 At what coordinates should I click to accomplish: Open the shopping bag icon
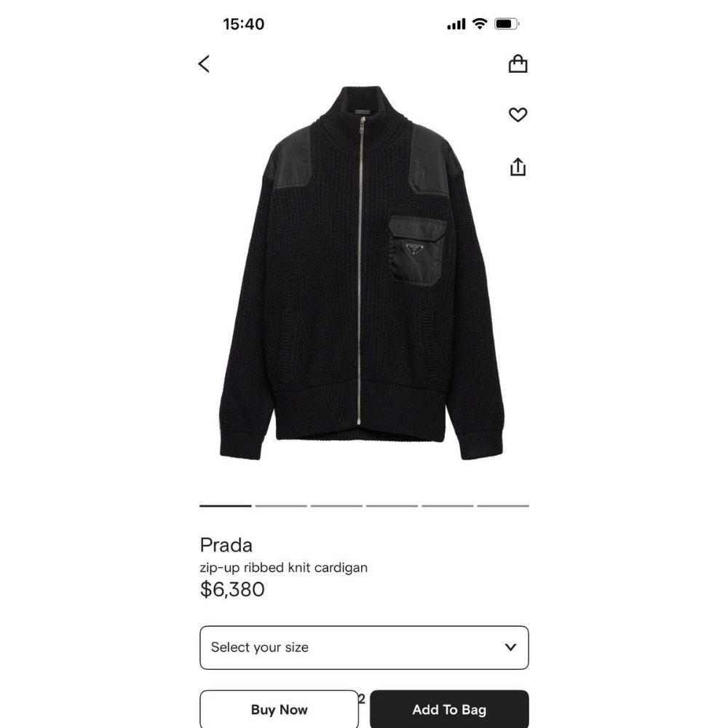coord(518,63)
